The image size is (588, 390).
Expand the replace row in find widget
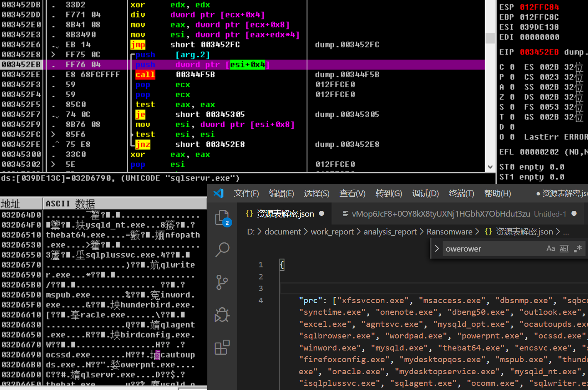pyautogui.click(x=437, y=249)
